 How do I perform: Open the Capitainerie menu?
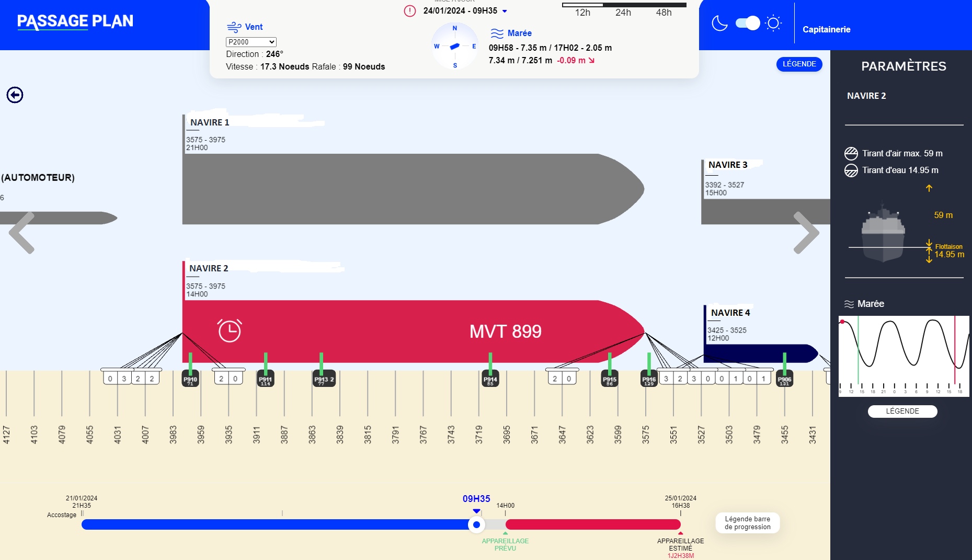[826, 29]
